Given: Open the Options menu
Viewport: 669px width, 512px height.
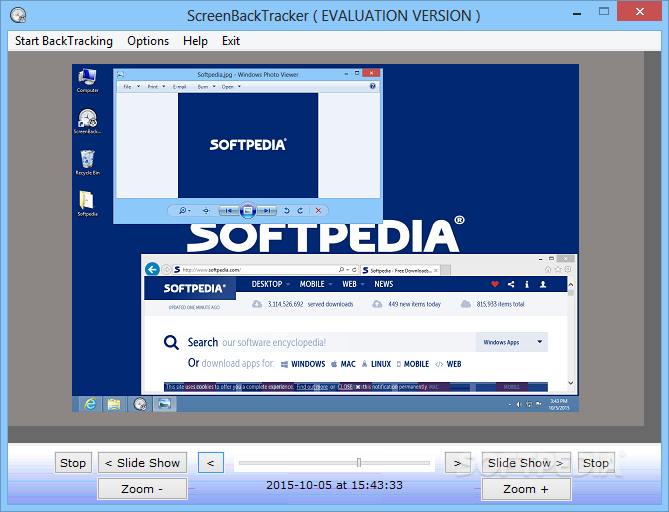Looking at the screenshot, I should click(x=148, y=41).
